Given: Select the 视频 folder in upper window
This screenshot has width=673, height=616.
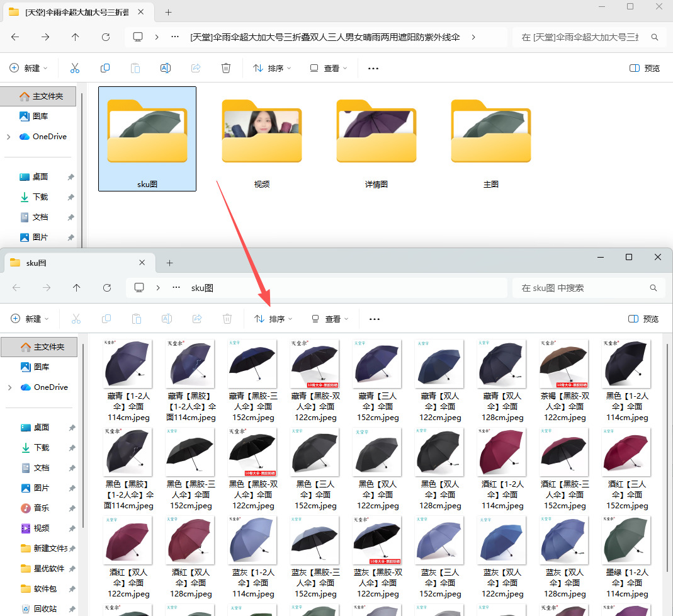Looking at the screenshot, I should pyautogui.click(x=262, y=139).
